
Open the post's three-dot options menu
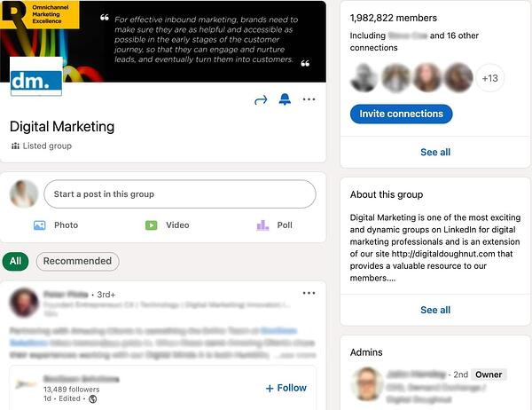click(x=309, y=293)
